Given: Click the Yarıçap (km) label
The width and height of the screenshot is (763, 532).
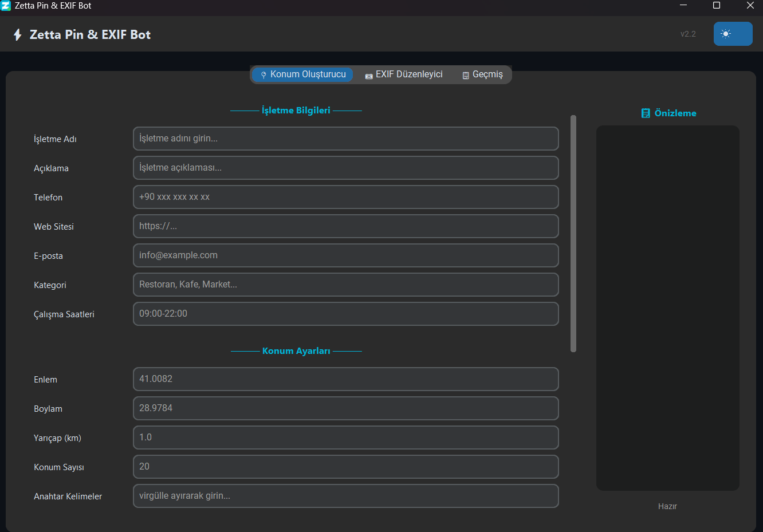Looking at the screenshot, I should (57, 438).
